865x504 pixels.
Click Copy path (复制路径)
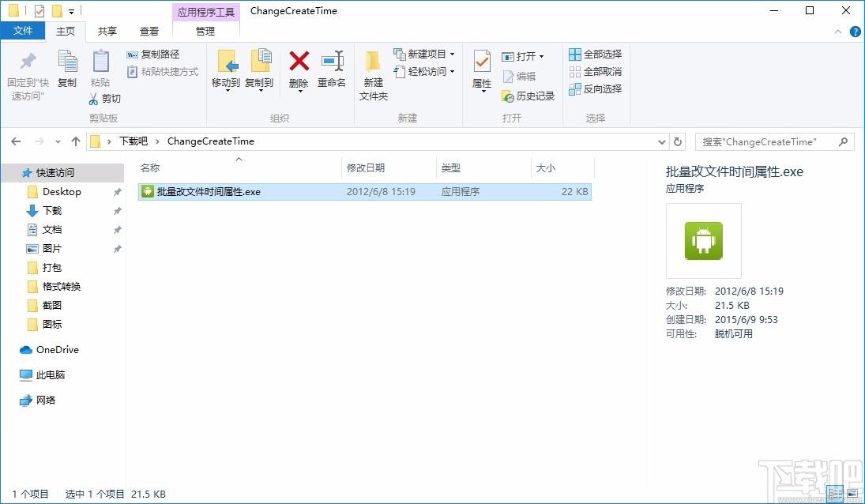coord(153,54)
